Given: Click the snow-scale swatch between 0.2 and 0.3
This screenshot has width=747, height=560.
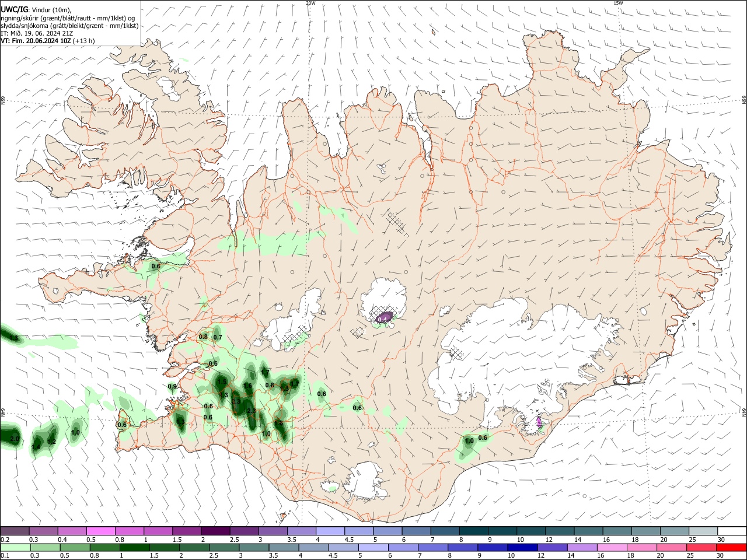Looking at the screenshot, I should (x=15, y=531).
